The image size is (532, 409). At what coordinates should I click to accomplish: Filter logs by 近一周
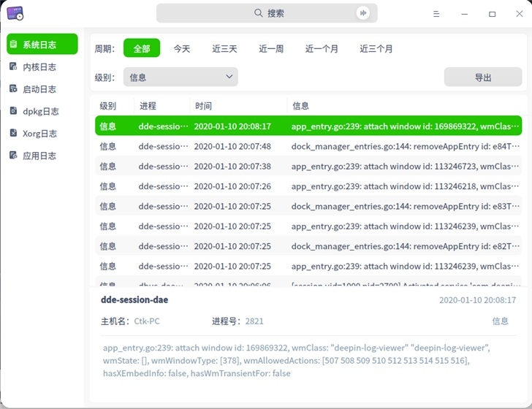(271, 49)
